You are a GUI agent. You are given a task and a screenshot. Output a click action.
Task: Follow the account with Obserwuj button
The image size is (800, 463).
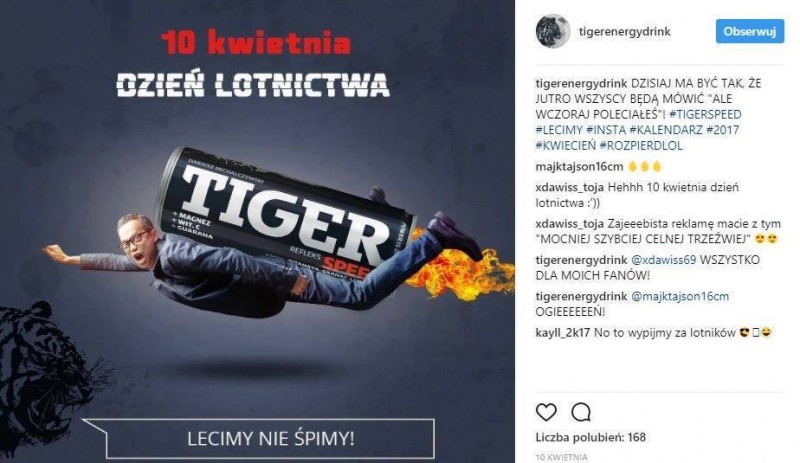(x=749, y=31)
